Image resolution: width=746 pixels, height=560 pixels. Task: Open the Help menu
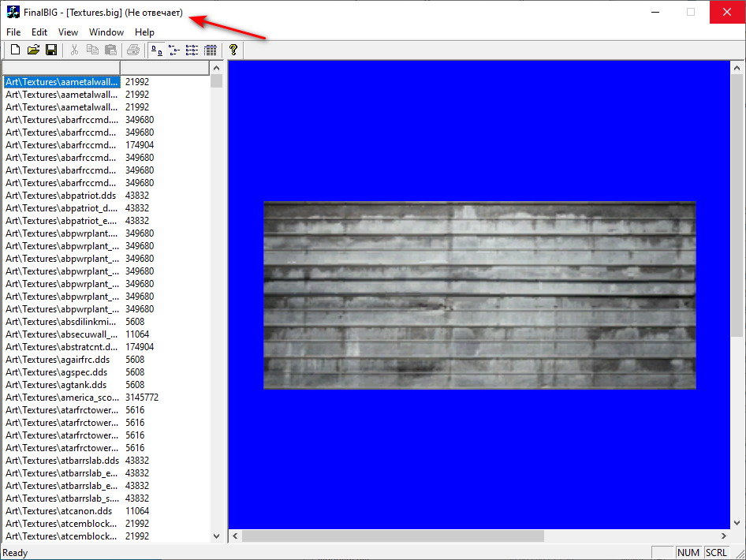point(144,32)
